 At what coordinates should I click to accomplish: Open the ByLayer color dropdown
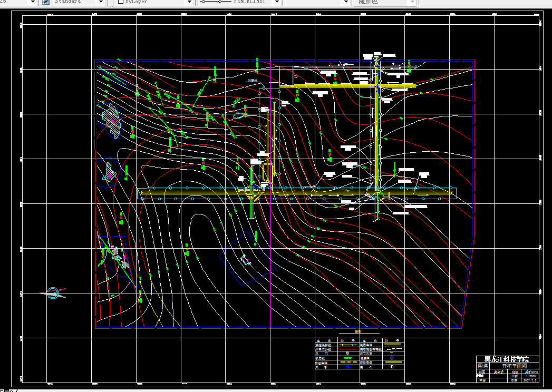(189, 2)
